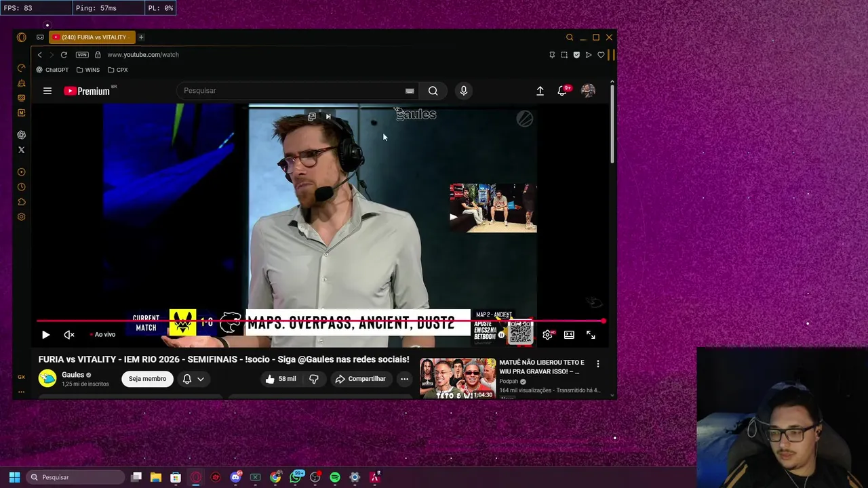868x488 pixels.
Task: Open Discord from the taskbar
Action: (x=235, y=477)
